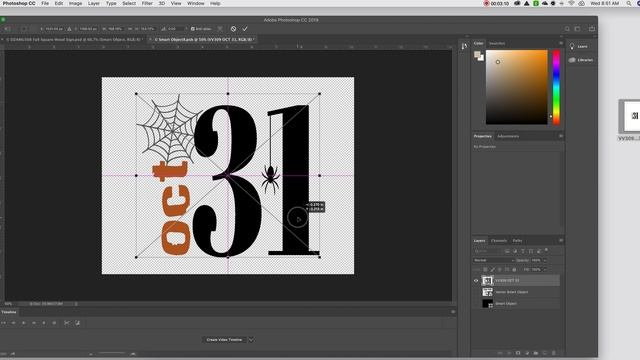Screen dimensions: 640x360
Task: Open the layer Fill slider dropdown
Action: tap(545, 270)
